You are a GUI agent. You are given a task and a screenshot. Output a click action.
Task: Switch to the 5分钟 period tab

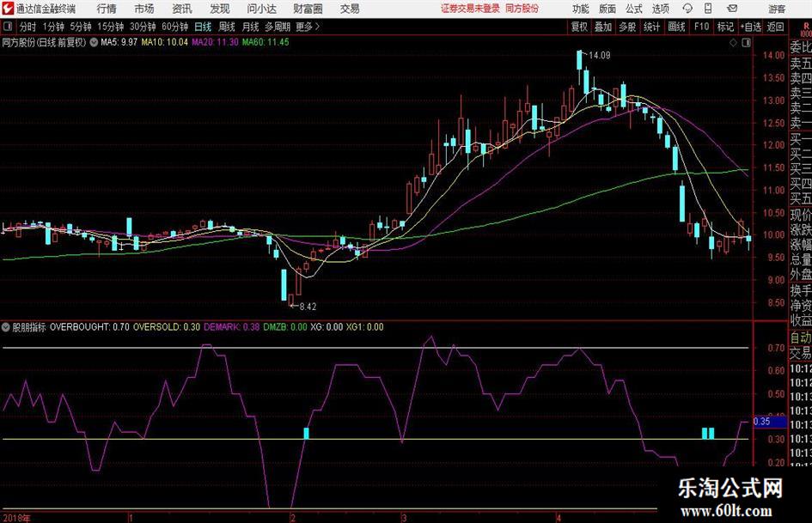[x=80, y=27]
